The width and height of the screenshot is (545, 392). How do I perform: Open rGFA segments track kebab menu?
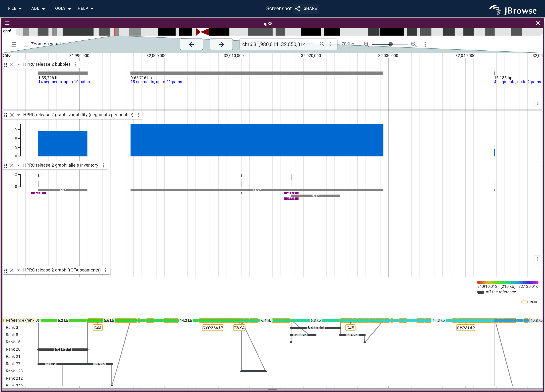[x=106, y=270]
